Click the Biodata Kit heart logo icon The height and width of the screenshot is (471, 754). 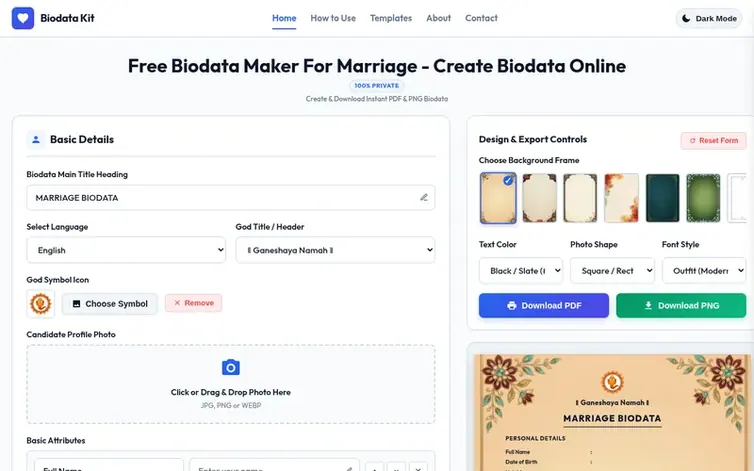click(23, 18)
